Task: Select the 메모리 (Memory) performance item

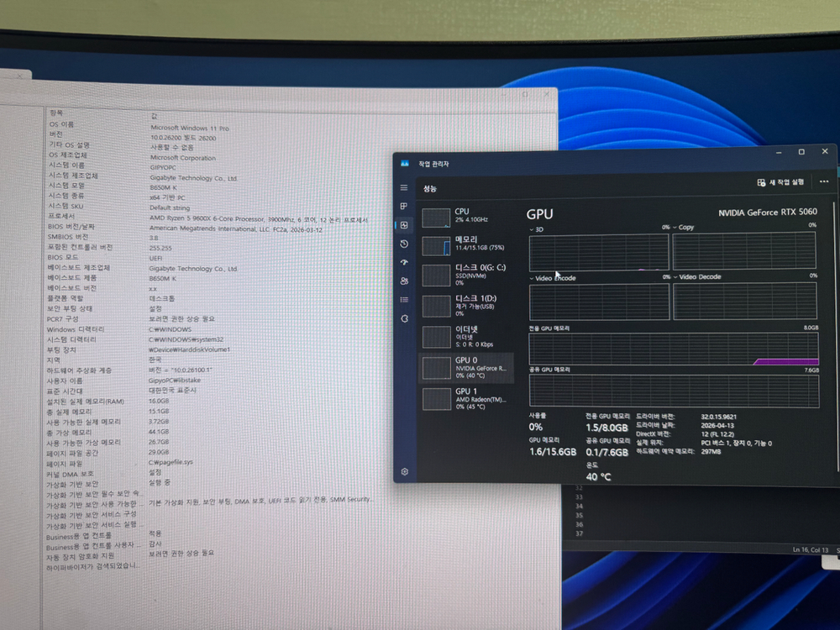Action: pos(465,244)
